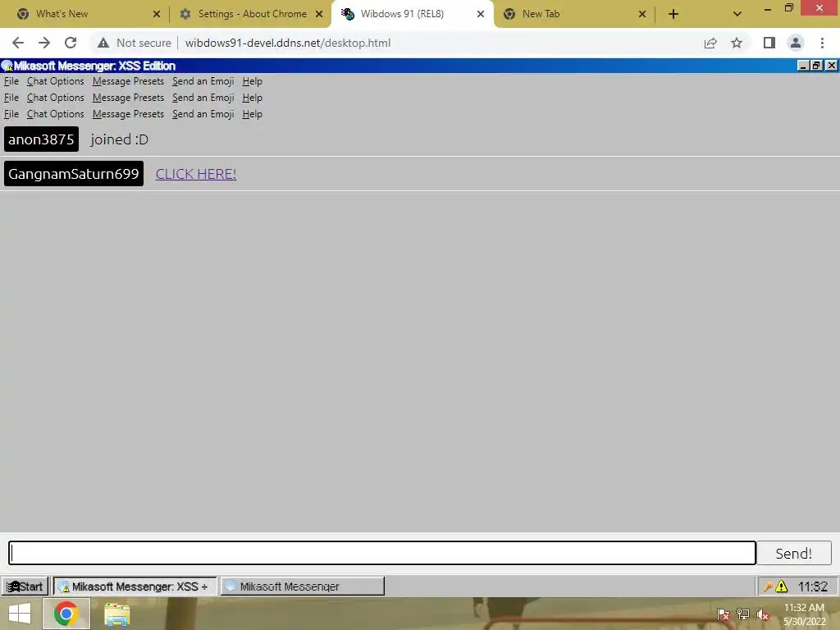The height and width of the screenshot is (630, 840).
Task: Switch to the Settings - About Chrome tab
Action: click(251, 14)
